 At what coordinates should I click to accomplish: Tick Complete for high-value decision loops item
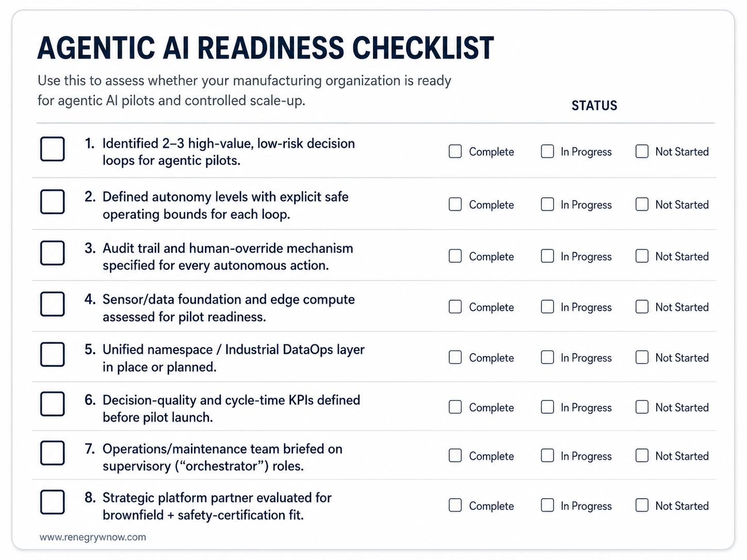[x=455, y=151]
